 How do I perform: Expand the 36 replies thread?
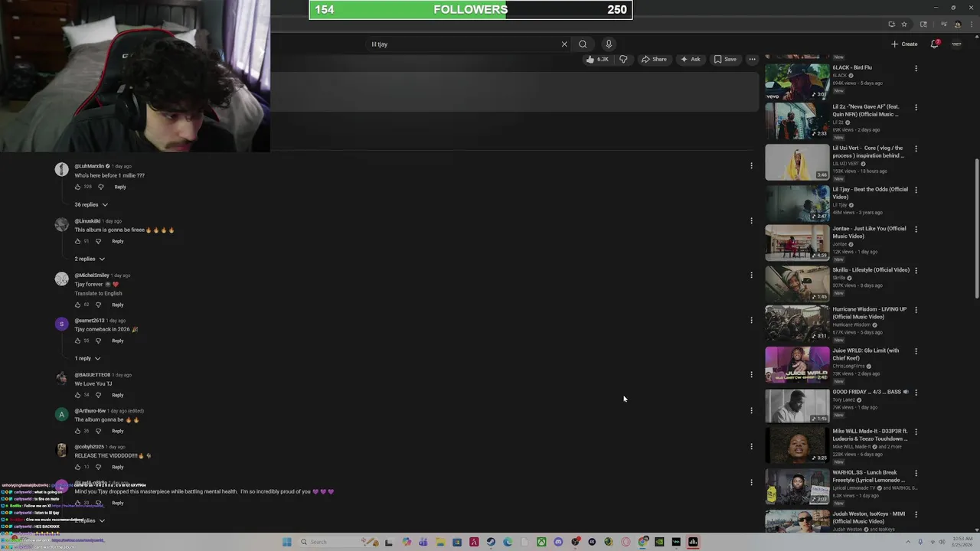91,204
